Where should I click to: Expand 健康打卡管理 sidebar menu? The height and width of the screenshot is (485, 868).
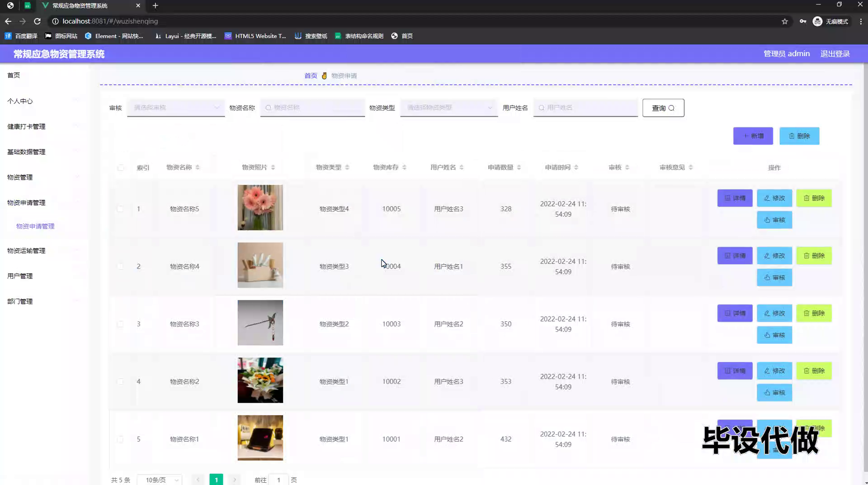click(44, 126)
